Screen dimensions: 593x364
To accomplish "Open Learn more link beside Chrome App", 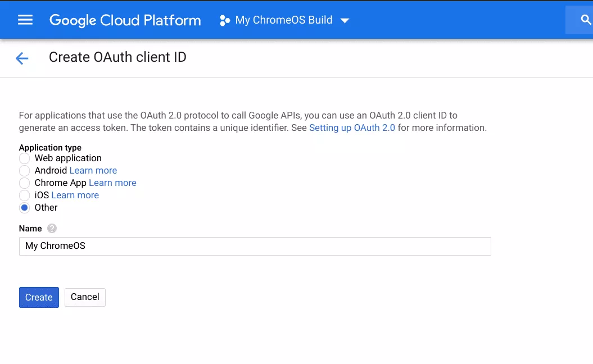I will 112,183.
